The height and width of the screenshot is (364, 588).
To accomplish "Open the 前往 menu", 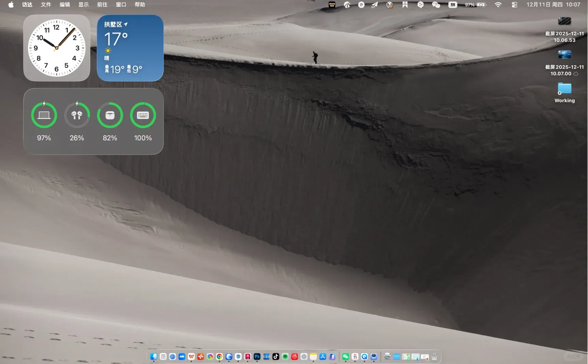I will (x=102, y=5).
